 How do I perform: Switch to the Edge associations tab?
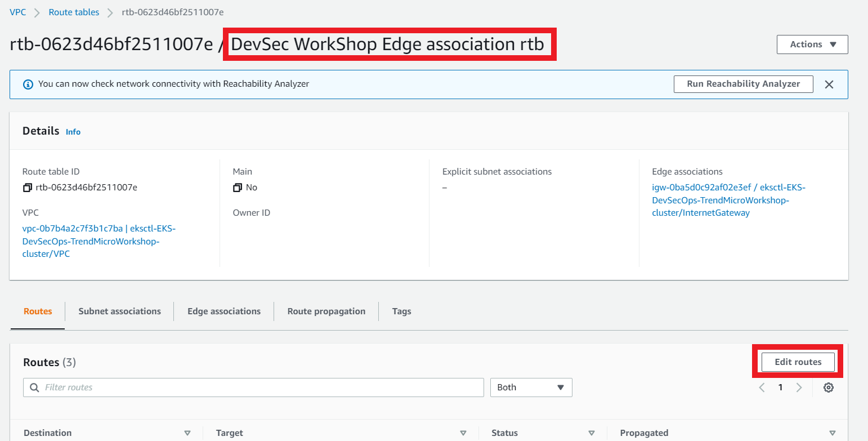pos(224,311)
